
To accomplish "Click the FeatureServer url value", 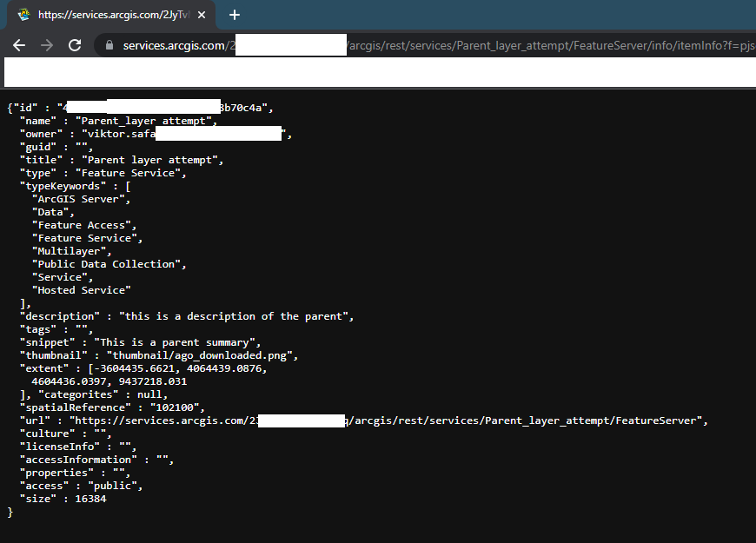I will tap(386, 420).
